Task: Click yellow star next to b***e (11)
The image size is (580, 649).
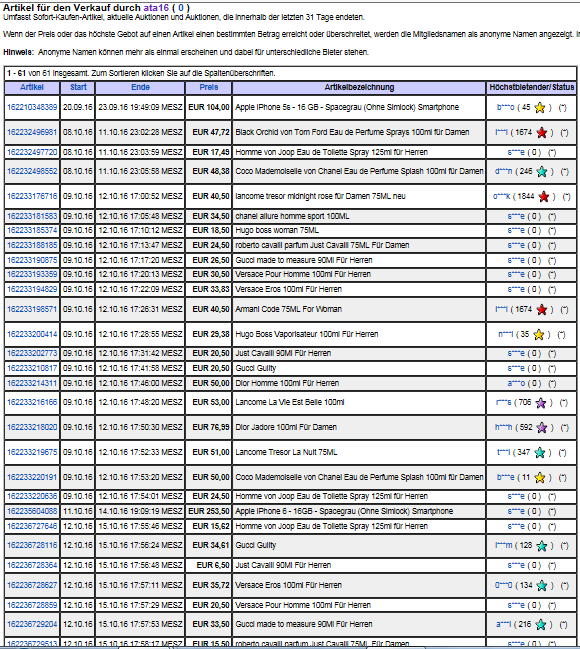Action: (539, 478)
